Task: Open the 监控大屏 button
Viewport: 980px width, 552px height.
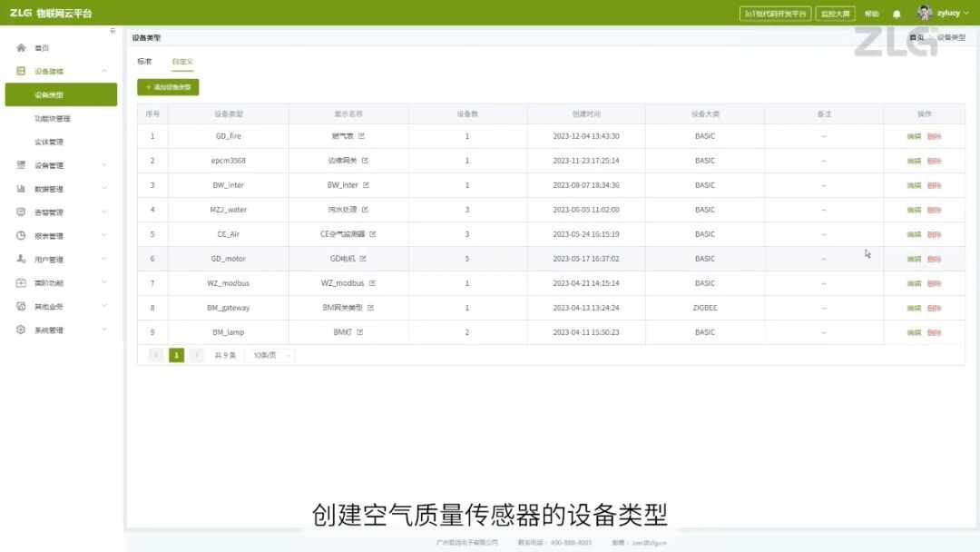Action: click(x=836, y=14)
